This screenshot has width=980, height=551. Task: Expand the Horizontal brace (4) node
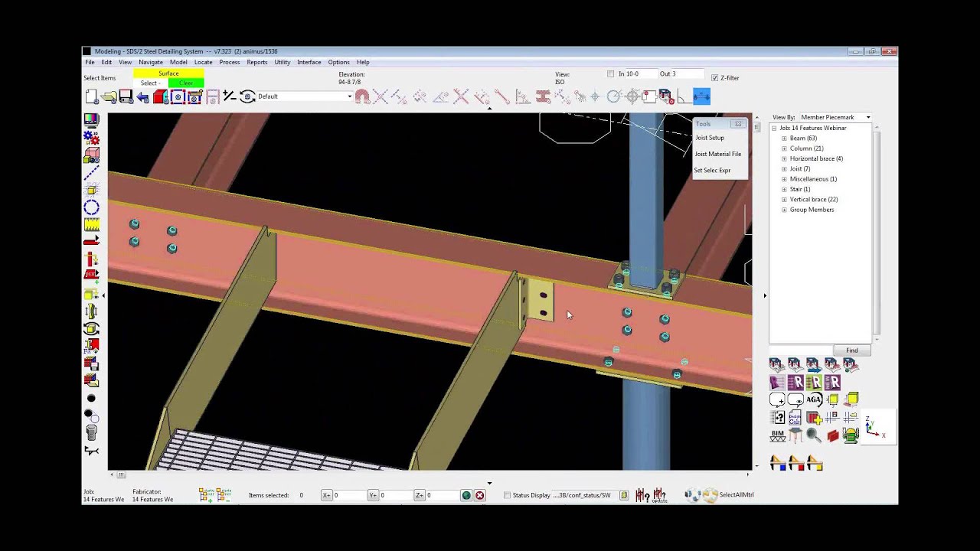click(784, 158)
